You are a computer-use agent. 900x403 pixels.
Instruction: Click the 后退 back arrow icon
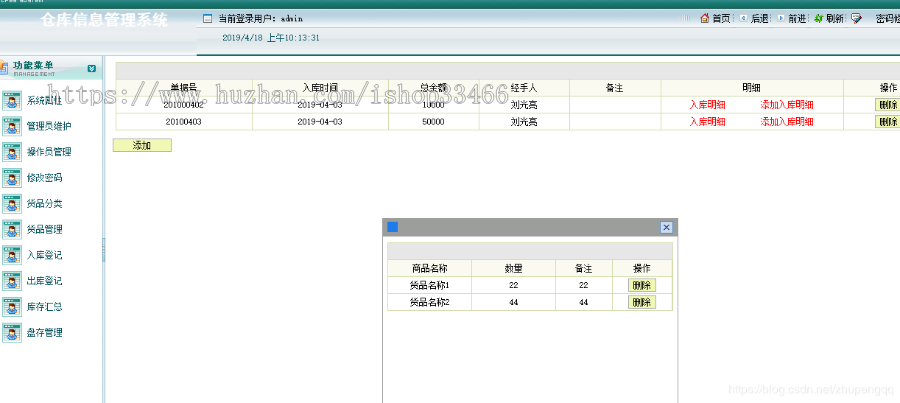tap(743, 18)
